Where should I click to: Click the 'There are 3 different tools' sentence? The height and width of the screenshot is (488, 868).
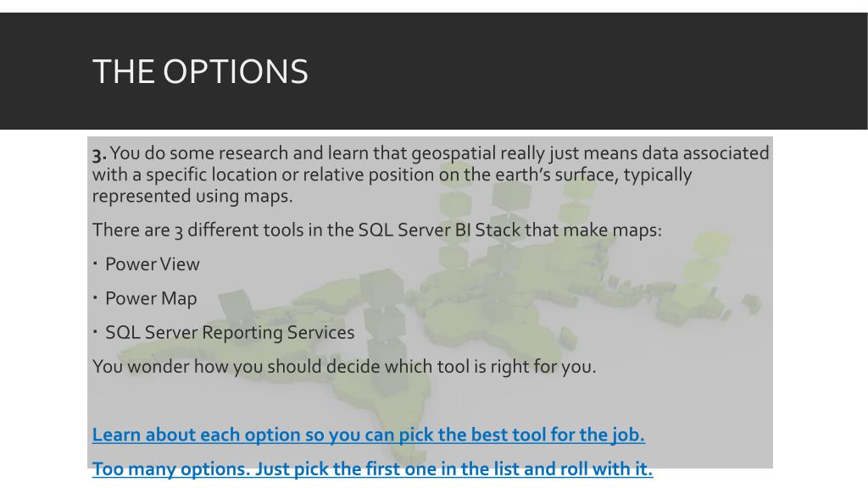pyautogui.click(x=377, y=230)
